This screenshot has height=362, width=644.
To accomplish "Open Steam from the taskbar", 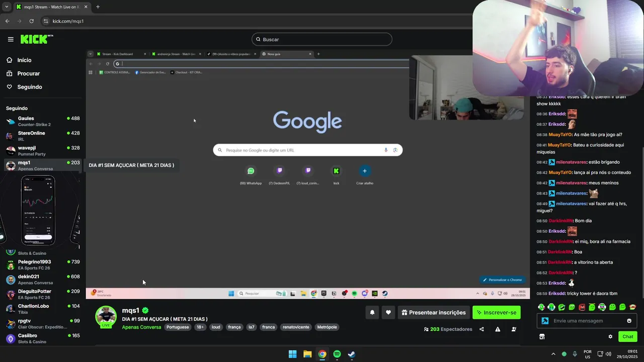I will (352, 354).
